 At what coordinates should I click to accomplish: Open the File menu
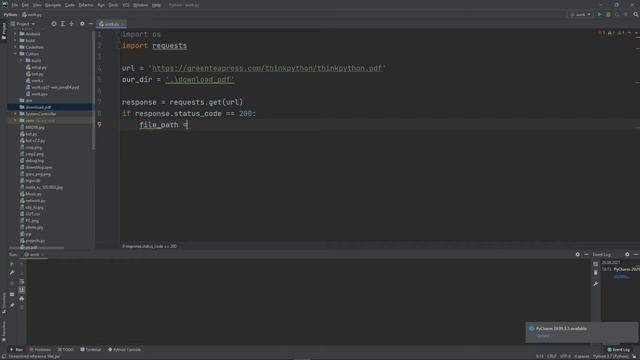tap(15, 5)
